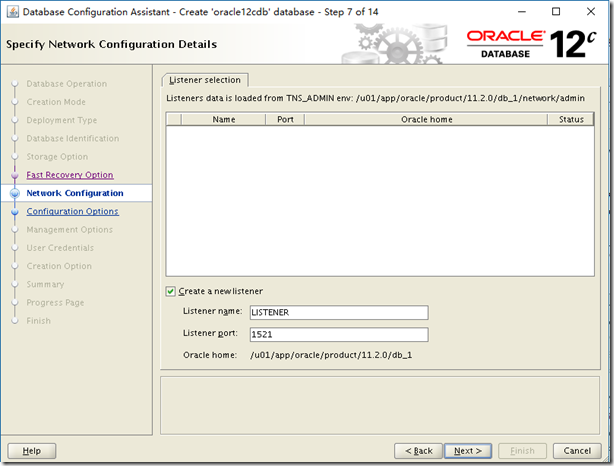Viewport: 614px width, 466px height.
Task: Proceed with the Next button
Action: (468, 451)
